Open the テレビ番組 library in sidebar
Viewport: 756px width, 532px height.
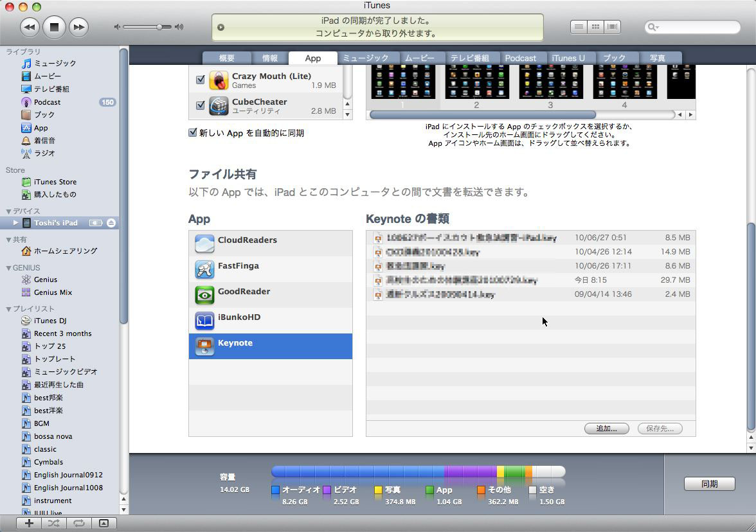point(51,89)
